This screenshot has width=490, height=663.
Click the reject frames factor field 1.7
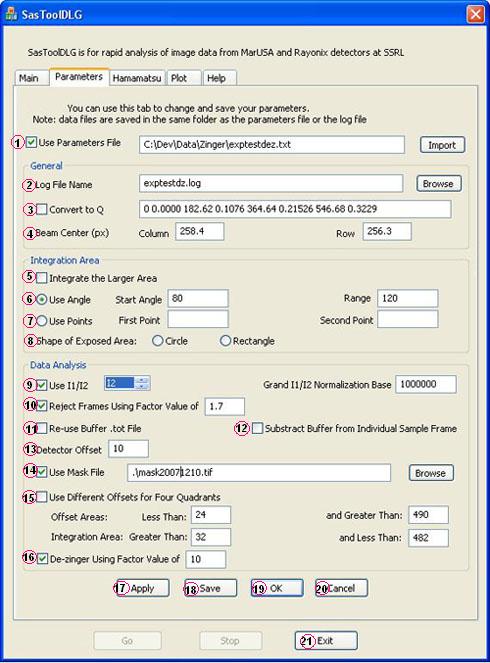pos(224,406)
